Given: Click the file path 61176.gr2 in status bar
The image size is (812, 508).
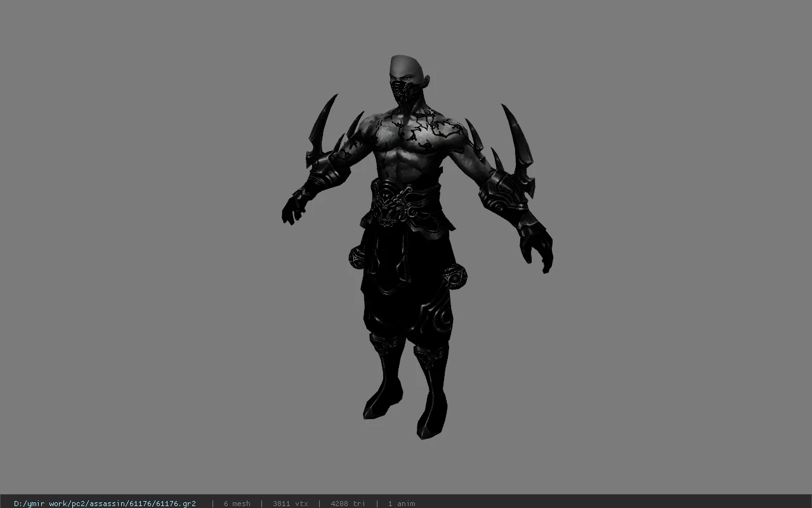Looking at the screenshot, I should coord(105,504).
